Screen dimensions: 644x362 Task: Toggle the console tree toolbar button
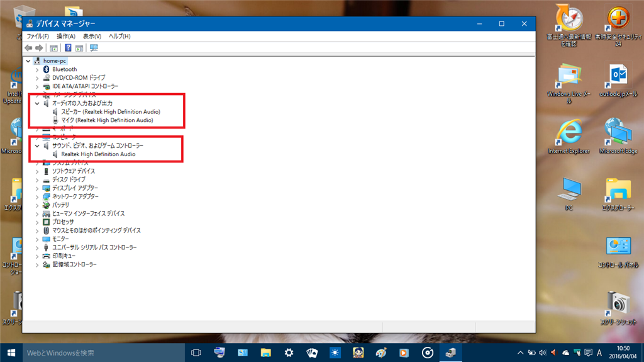coord(54,48)
